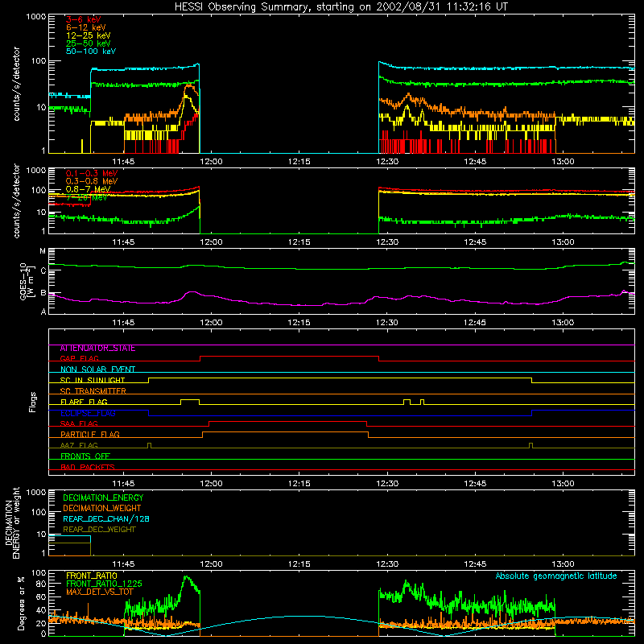Click the yellow '12-25 keV' legend label
The height and width of the screenshot is (644, 644).
(x=88, y=35)
